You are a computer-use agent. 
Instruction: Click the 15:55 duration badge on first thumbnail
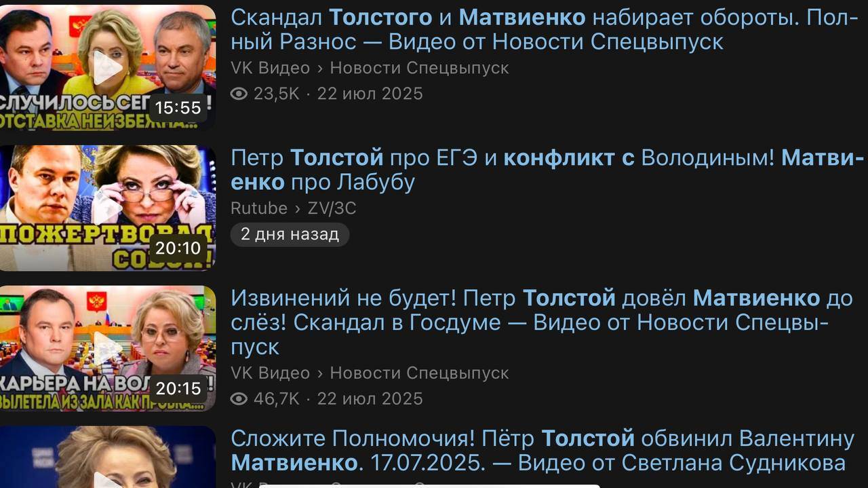[x=178, y=107]
